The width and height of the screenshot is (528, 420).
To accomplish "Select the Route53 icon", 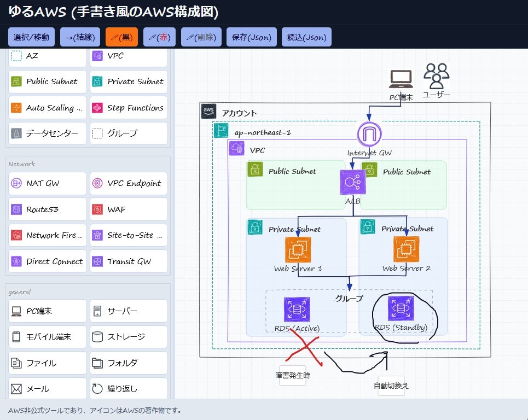I will pos(47,209).
